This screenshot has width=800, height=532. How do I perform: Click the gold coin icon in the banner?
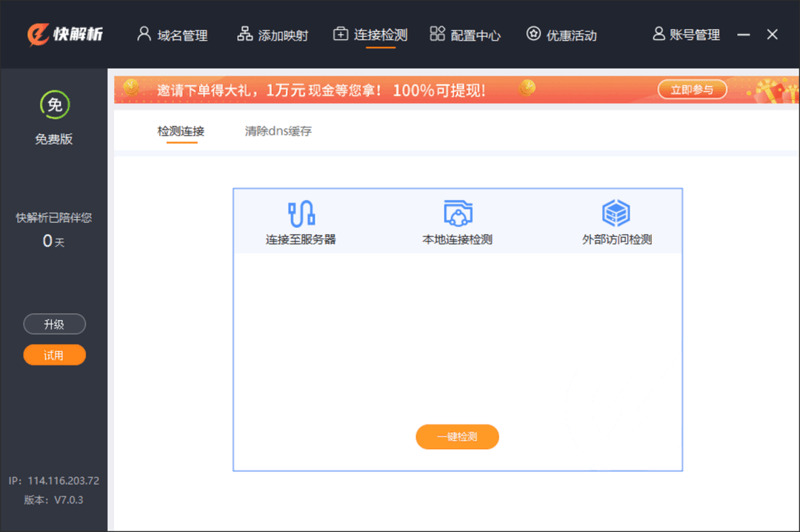132,88
